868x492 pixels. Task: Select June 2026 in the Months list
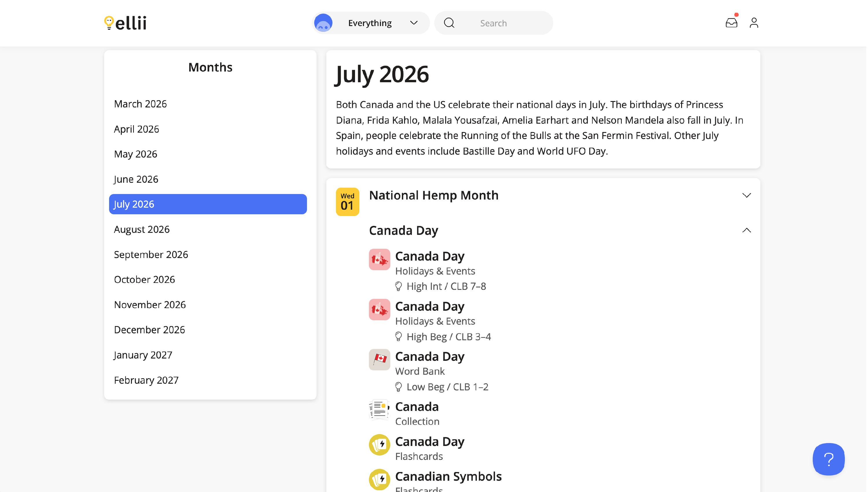coord(136,179)
